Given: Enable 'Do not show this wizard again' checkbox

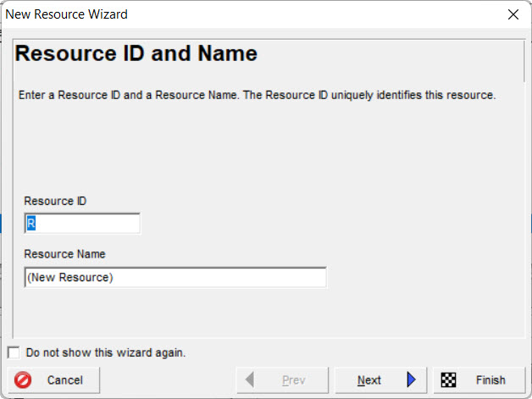Looking at the screenshot, I should click(14, 352).
